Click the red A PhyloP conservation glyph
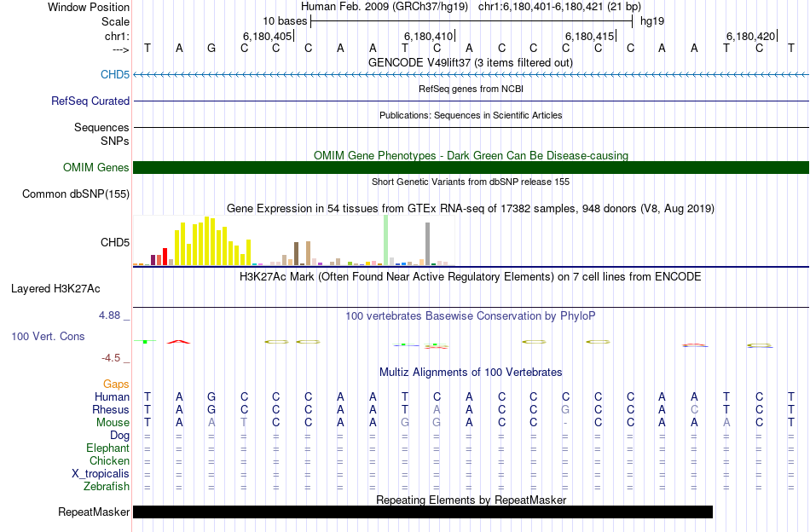This screenshot has height=532, width=810. pyautogui.click(x=179, y=341)
